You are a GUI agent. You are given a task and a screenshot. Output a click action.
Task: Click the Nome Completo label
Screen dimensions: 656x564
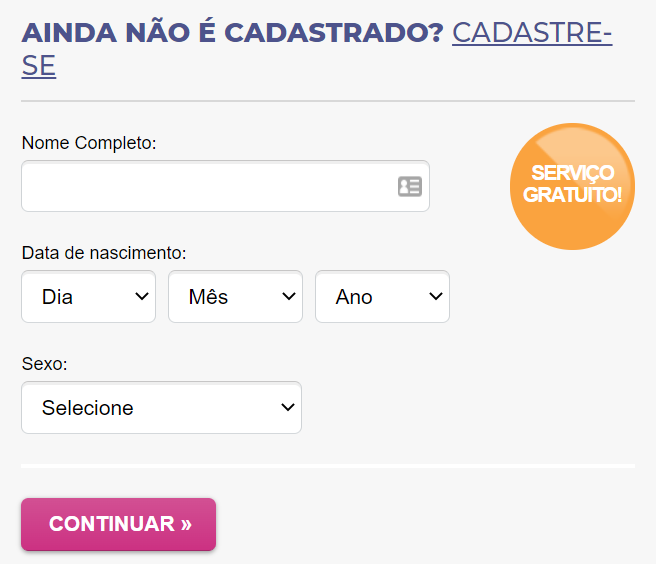(x=89, y=143)
